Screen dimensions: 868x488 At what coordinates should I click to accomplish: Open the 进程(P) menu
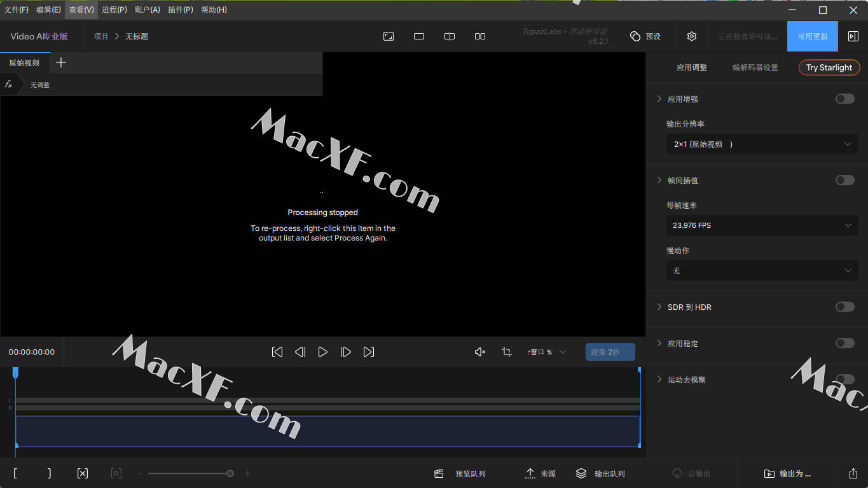[114, 10]
